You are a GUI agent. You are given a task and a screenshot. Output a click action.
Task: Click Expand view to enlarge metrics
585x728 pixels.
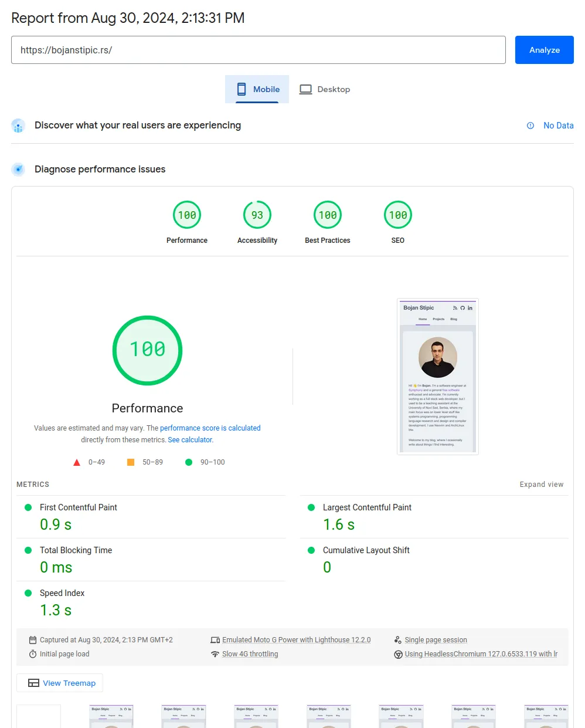(541, 484)
